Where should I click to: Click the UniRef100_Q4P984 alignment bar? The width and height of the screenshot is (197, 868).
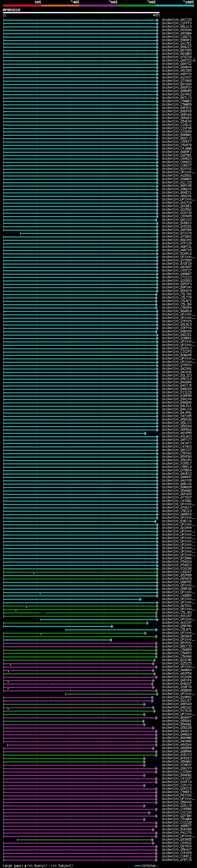point(80,230)
